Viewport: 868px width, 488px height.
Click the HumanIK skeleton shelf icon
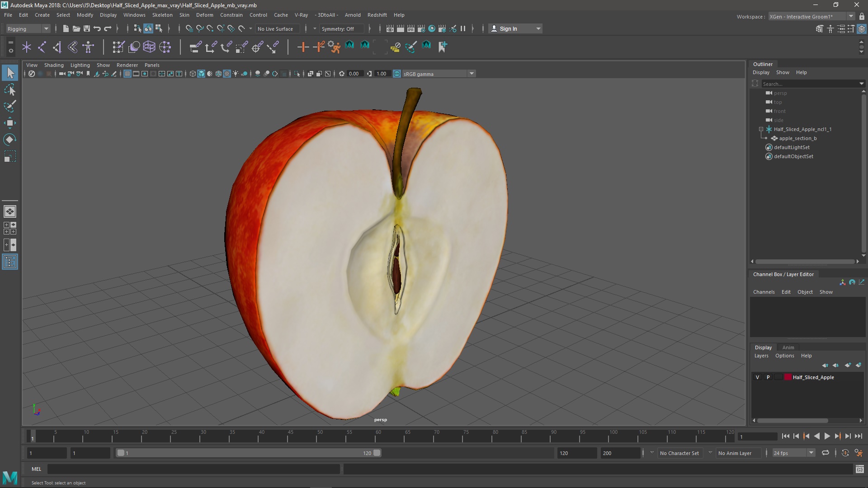click(x=88, y=47)
